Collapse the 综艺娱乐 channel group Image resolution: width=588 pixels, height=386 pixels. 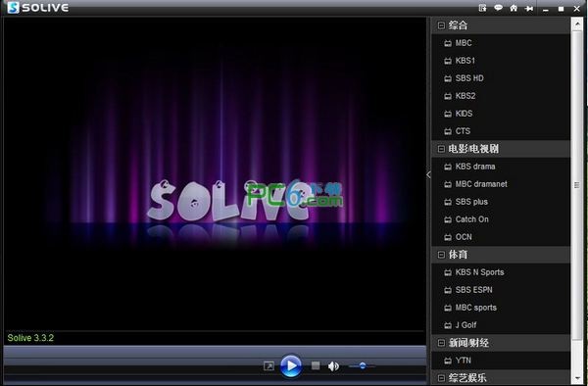[441, 378]
